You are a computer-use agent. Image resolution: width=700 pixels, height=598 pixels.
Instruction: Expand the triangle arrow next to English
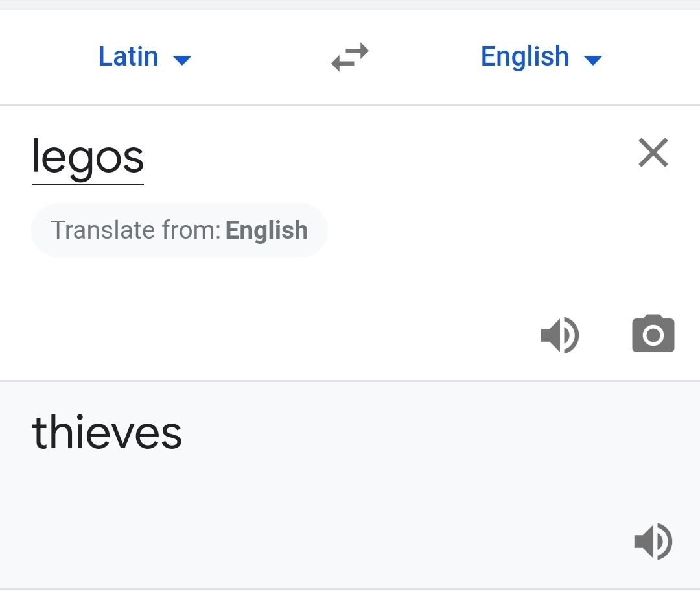593,60
